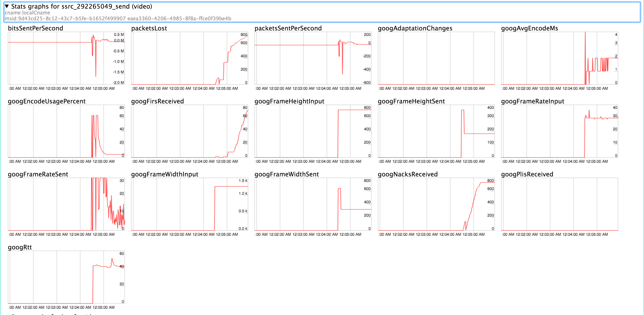644x315 pixels.
Task: Click the packetsSentPerSecond title label
Action: click(x=288, y=28)
